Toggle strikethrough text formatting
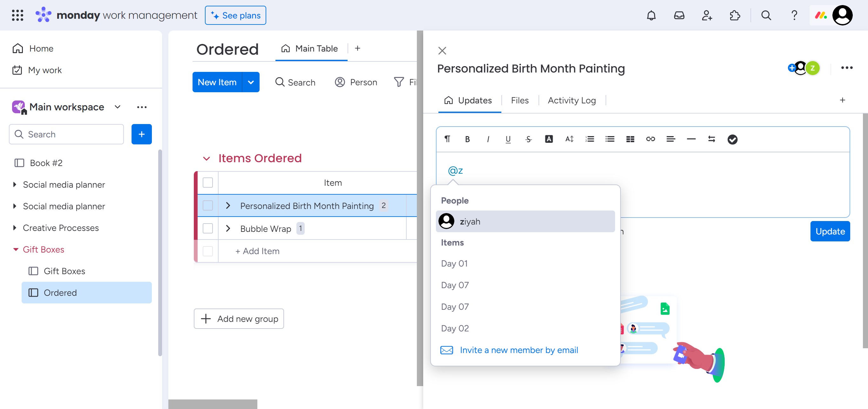 tap(528, 139)
